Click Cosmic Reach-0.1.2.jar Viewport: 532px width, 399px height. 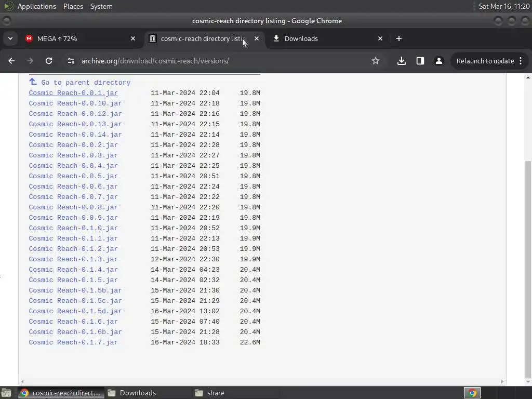click(x=73, y=249)
